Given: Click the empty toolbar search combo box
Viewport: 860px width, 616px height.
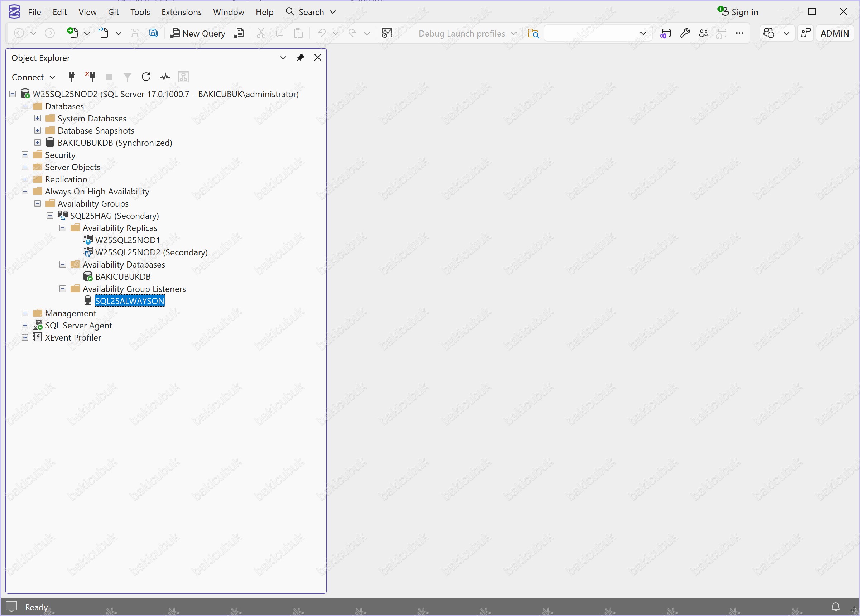Looking at the screenshot, I should click(591, 33).
